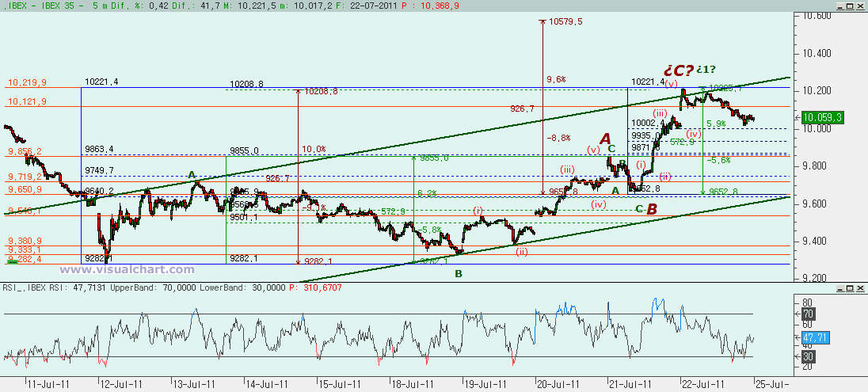868x392 pixels.
Task: Click the 9,719,2 orange level label
Action: [x=25, y=177]
